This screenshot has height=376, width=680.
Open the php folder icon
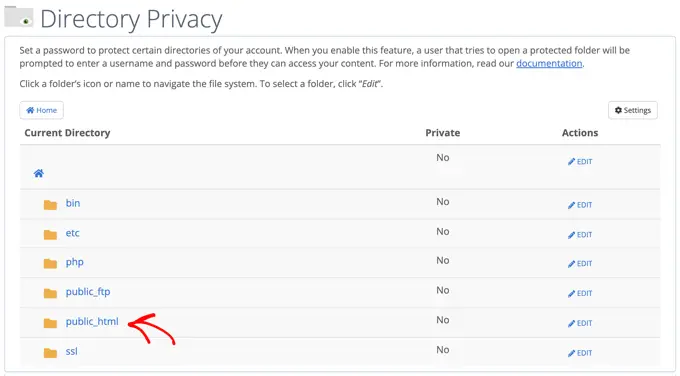tap(50, 264)
